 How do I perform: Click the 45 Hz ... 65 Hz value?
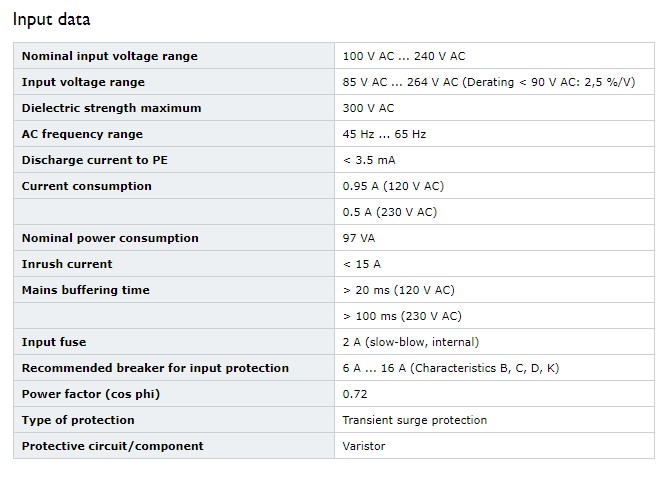pos(384,134)
